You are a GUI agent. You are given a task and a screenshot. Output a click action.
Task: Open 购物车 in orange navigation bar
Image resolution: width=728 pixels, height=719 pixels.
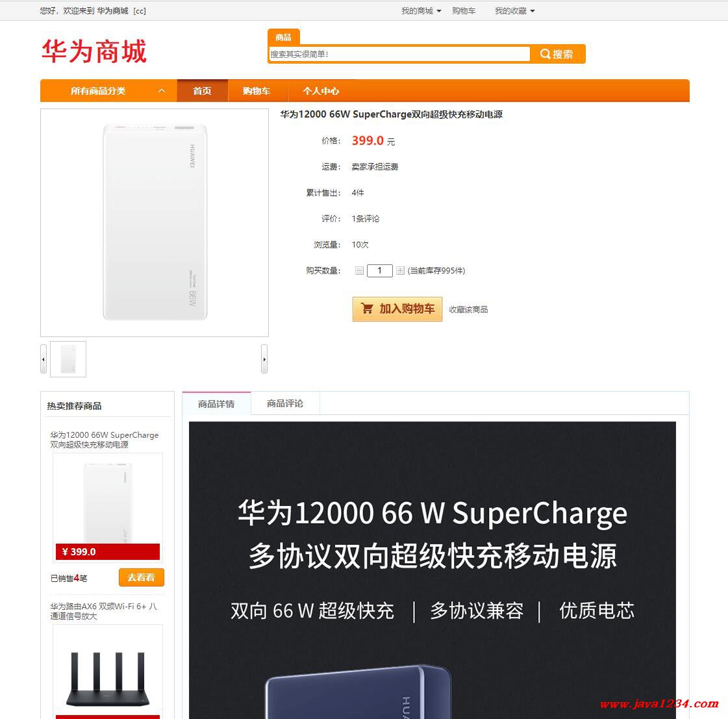pos(257,91)
